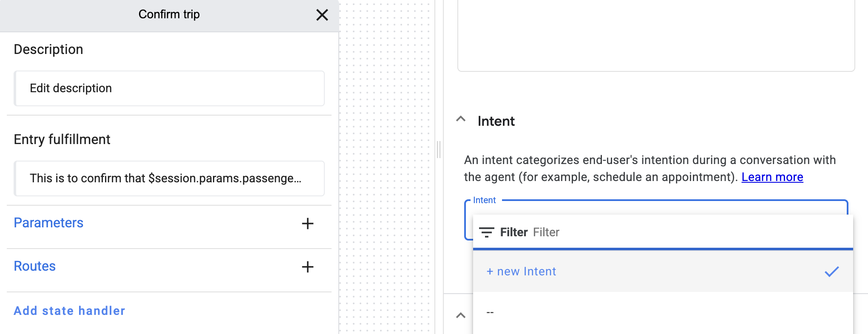
Task: Select the -- empty intent option
Action: click(x=663, y=313)
